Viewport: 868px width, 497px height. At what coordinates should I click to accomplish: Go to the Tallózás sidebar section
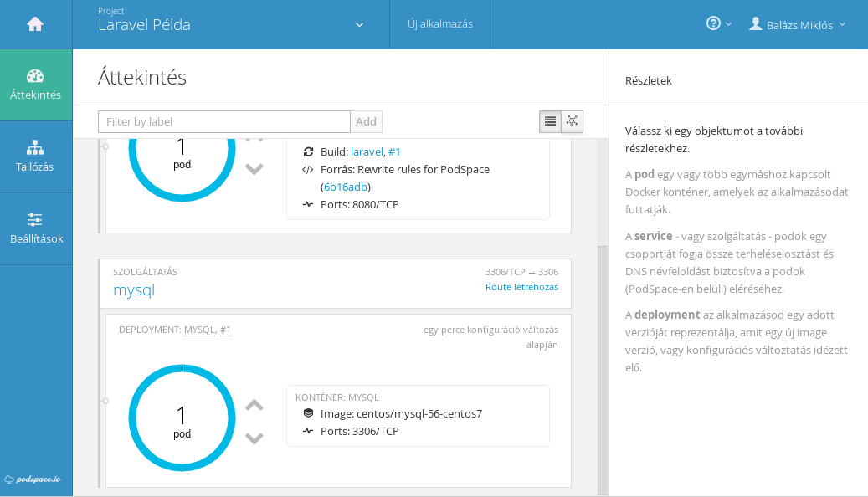(x=36, y=157)
